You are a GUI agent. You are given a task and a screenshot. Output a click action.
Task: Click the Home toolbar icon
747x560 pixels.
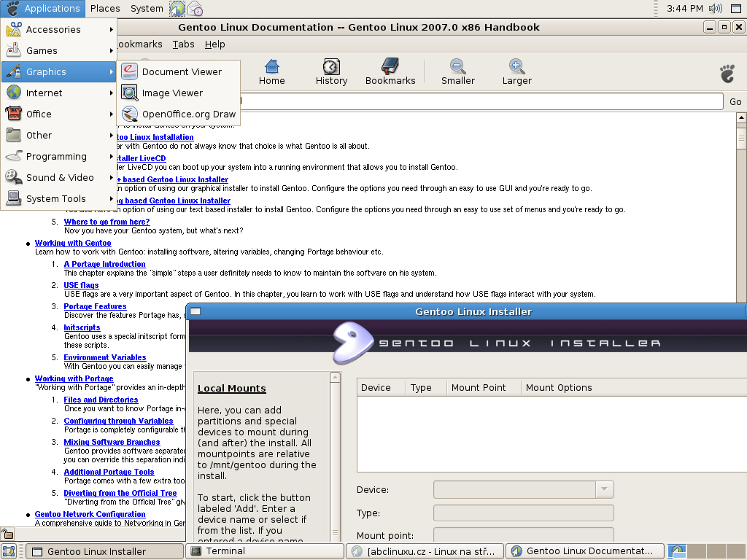pyautogui.click(x=271, y=72)
